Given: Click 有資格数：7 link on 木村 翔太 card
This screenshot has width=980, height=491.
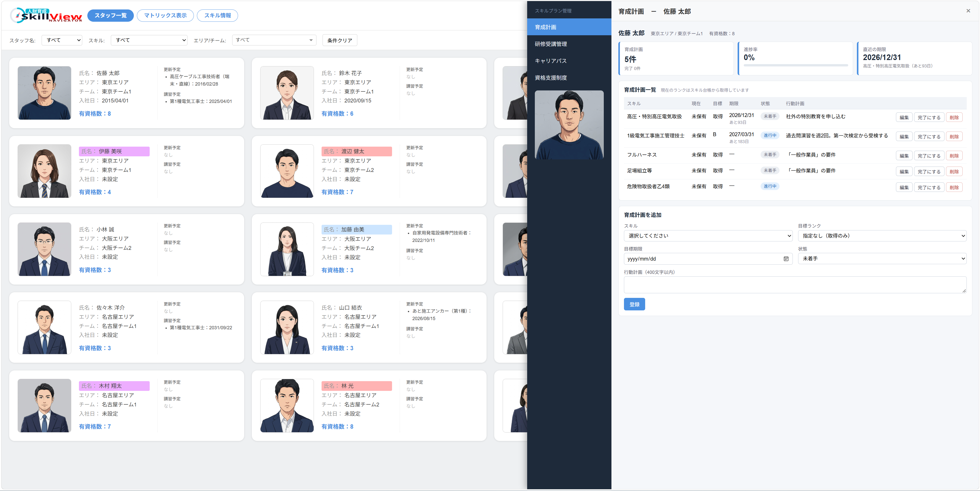Looking at the screenshot, I should 95,426.
